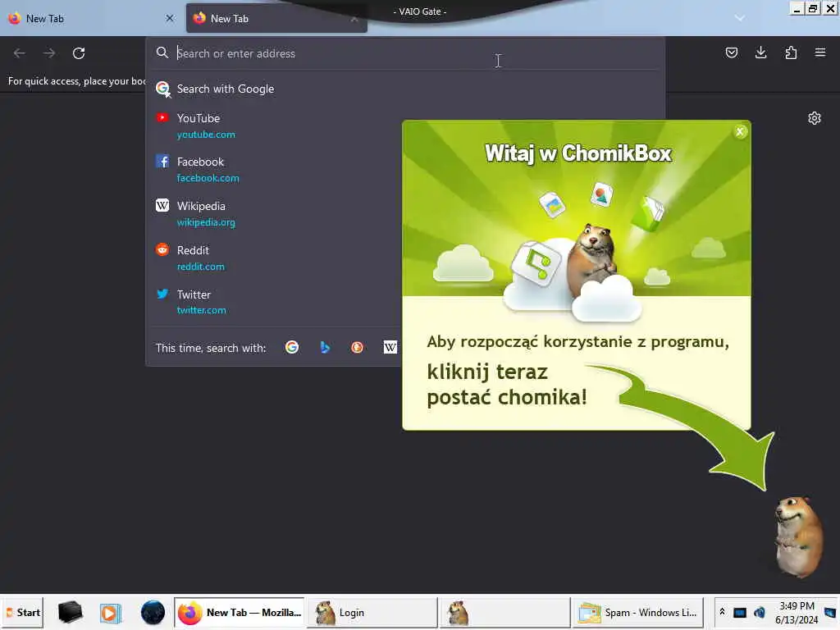Viewport: 840px width, 630px height.
Task: Click the ChomikBox hamster character
Action: pyautogui.click(x=799, y=536)
